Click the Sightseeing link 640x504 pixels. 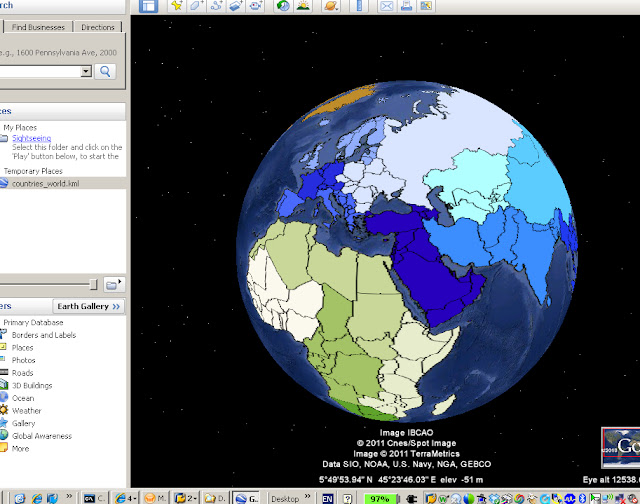31,138
